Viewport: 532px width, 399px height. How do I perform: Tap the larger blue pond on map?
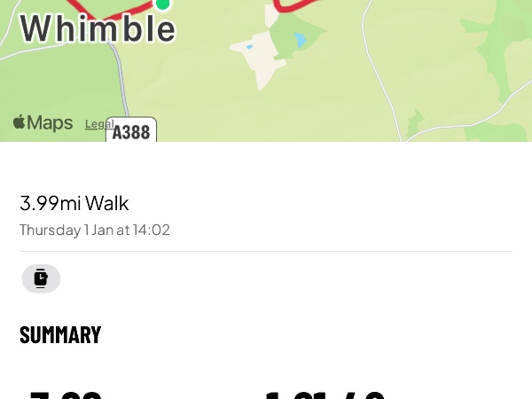[301, 40]
